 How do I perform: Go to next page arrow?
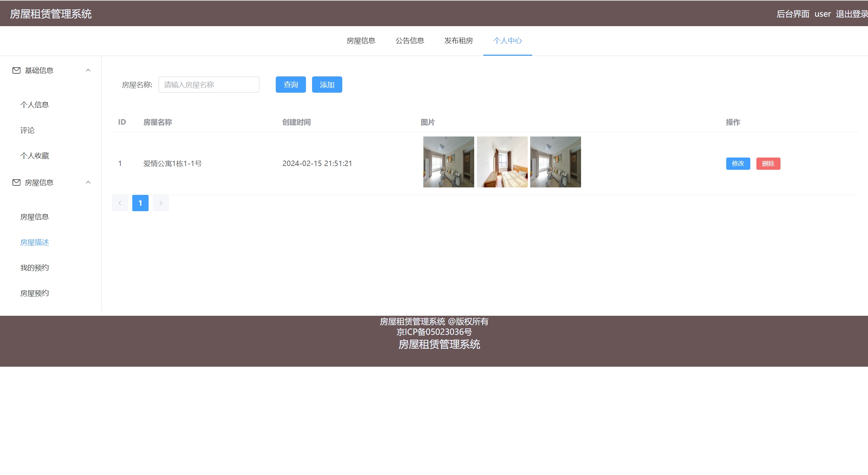[160, 203]
